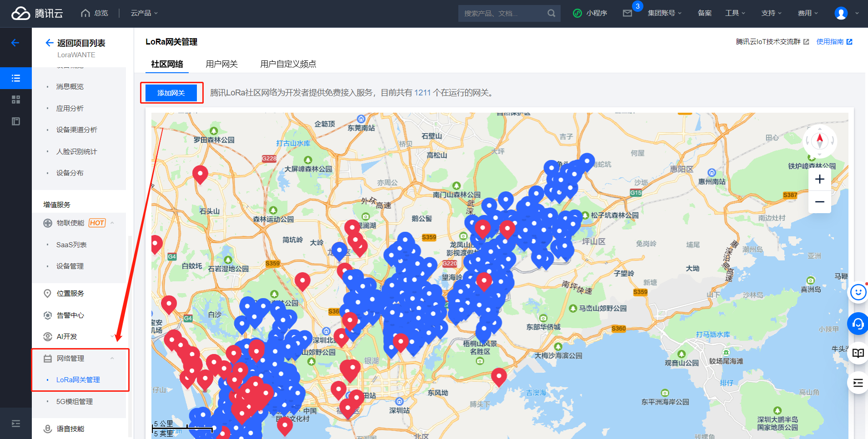Open 消息概览 in the sidebar
This screenshot has width=868, height=439.
pyautogui.click(x=70, y=87)
